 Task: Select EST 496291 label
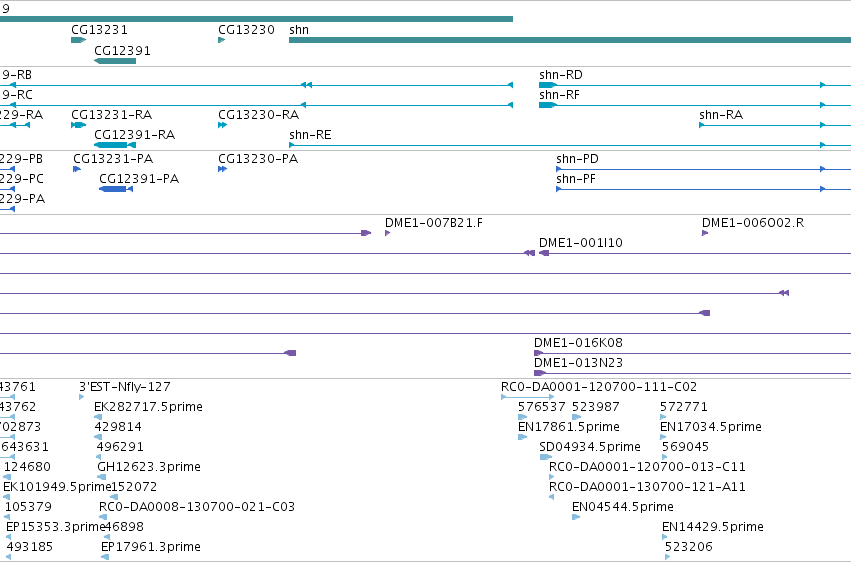coord(120,447)
